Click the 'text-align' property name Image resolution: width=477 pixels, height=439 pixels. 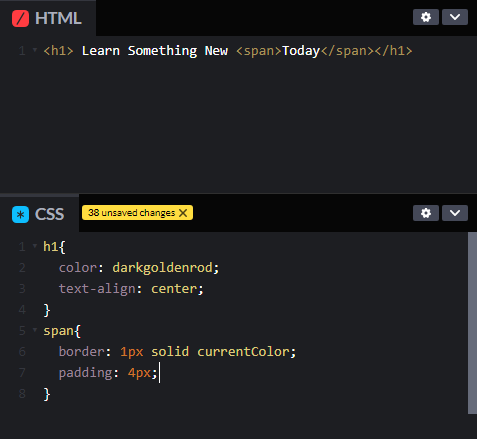97,289
